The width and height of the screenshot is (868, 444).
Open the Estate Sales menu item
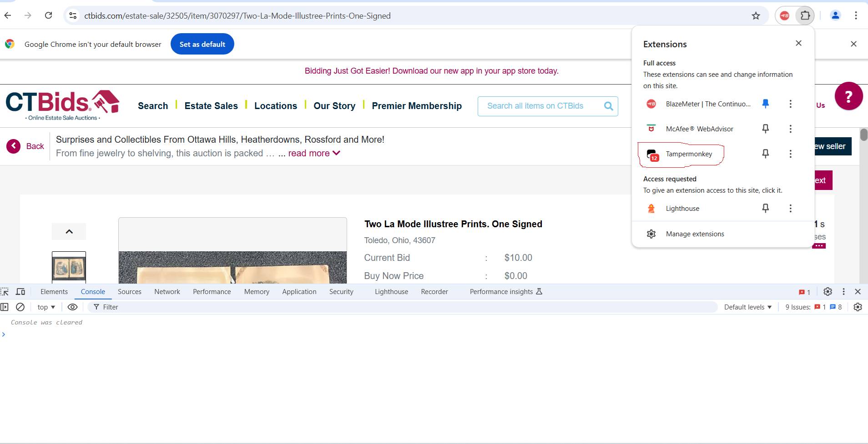211,106
